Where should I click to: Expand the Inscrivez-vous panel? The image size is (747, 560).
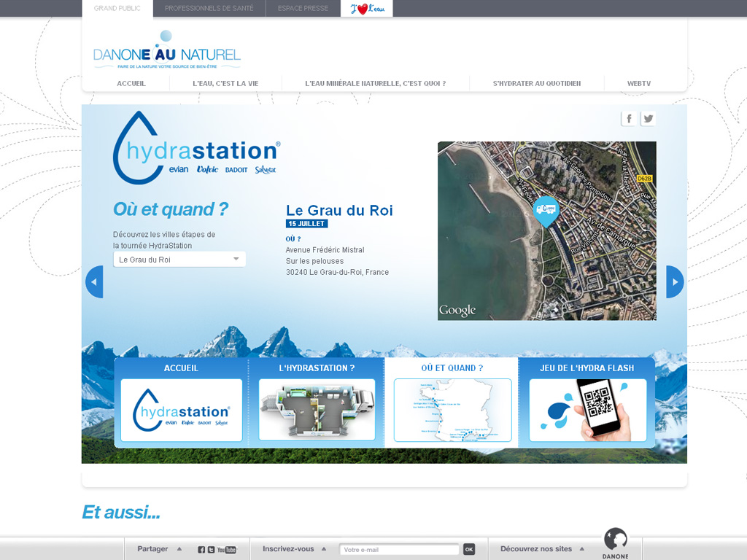click(x=295, y=549)
